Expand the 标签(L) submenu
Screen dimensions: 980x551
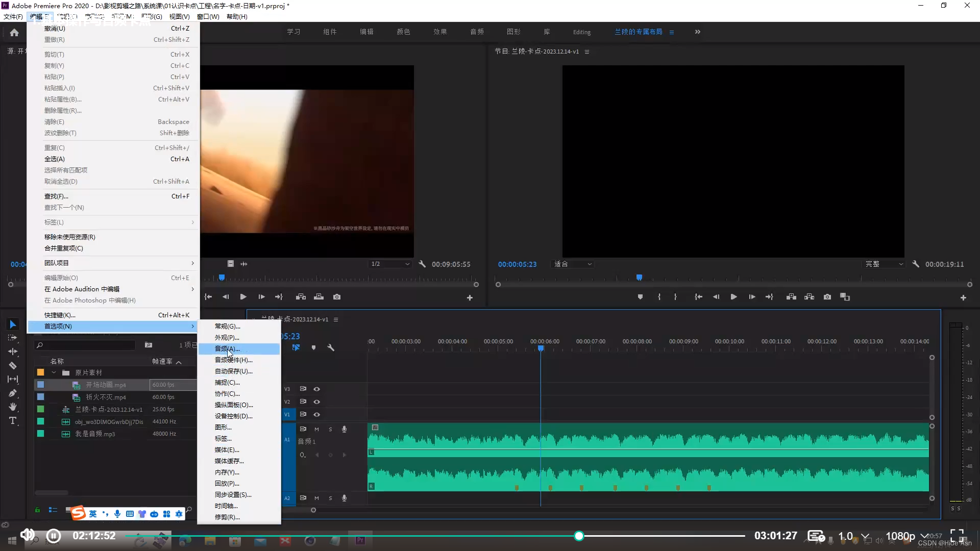[x=113, y=222]
